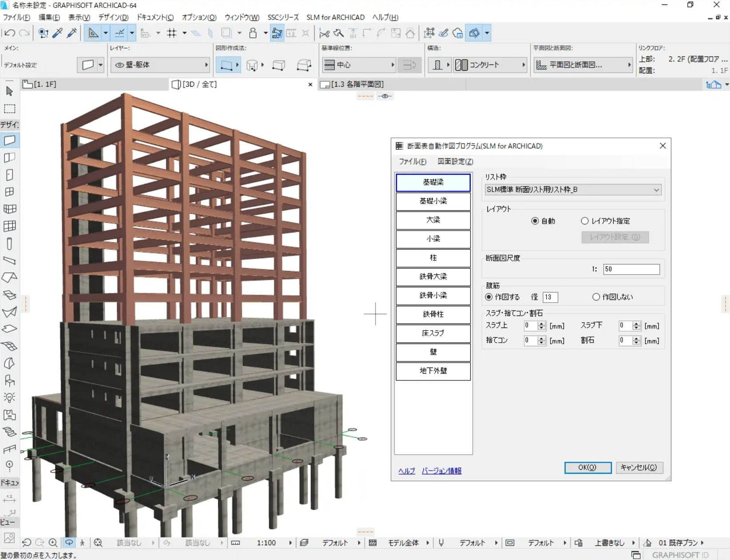
Task: Open the リスト枠 dropdown list
Action: (573, 190)
